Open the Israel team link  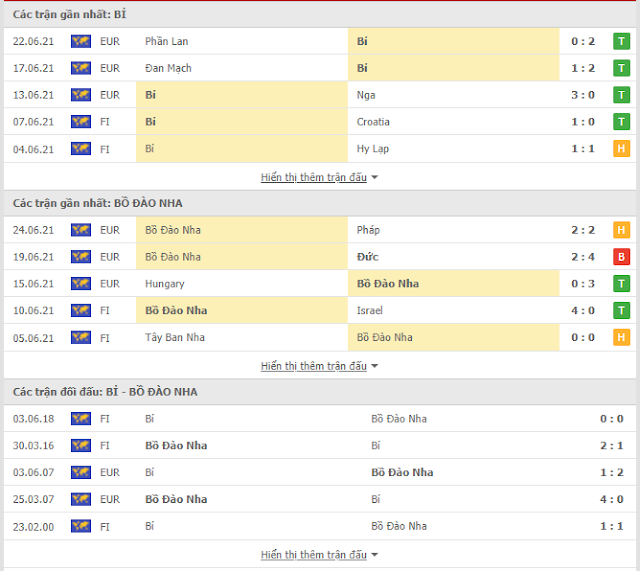[x=369, y=311]
